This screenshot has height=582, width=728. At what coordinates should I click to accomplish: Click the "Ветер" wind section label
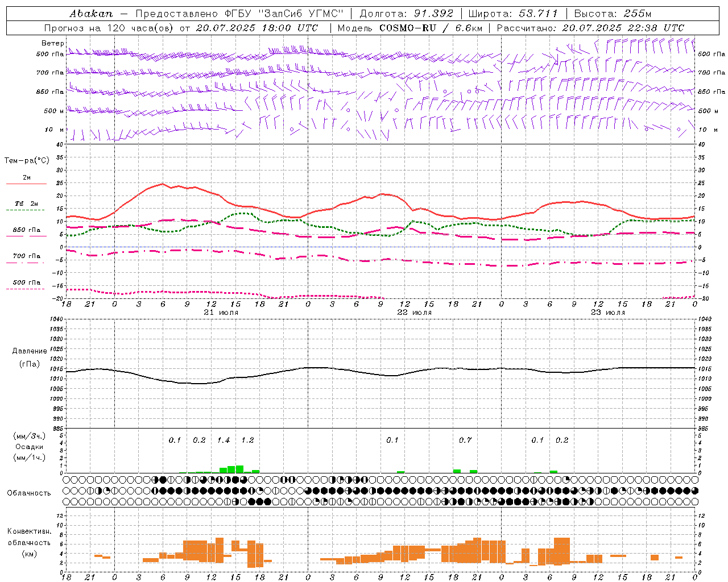(x=52, y=43)
